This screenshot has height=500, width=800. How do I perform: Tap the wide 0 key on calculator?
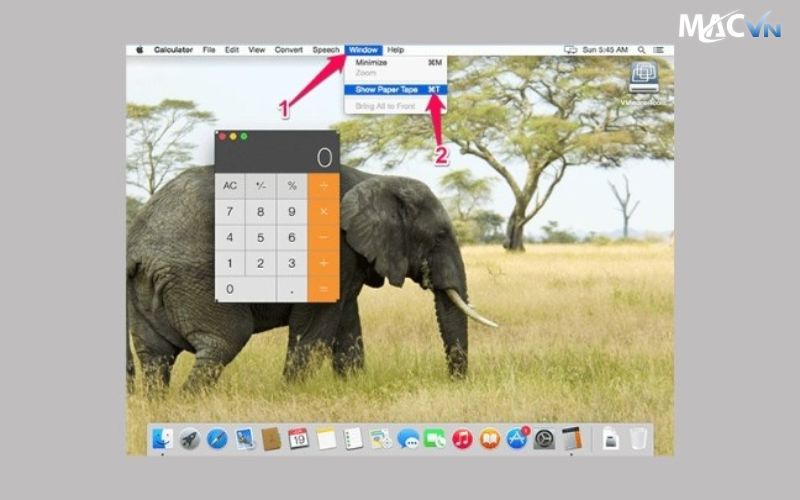[x=245, y=289]
